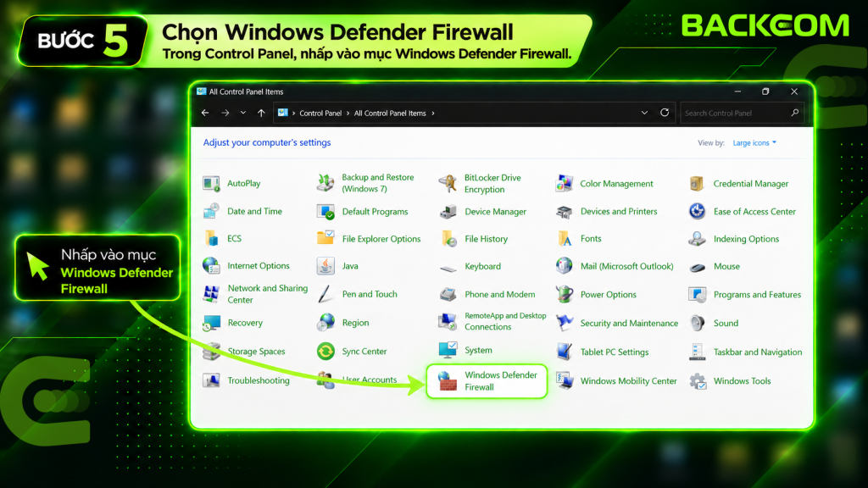Open the Java icon

(x=325, y=265)
